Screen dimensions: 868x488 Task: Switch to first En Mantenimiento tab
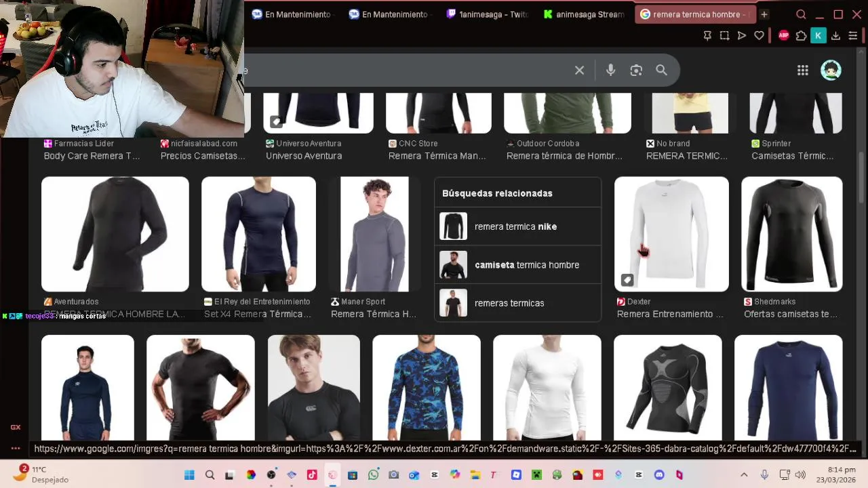coord(292,14)
